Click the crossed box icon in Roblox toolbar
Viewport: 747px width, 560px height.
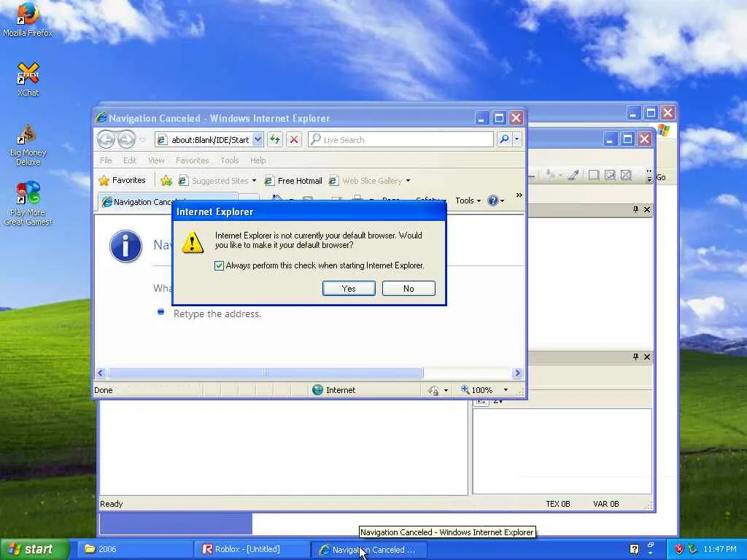coord(626,175)
